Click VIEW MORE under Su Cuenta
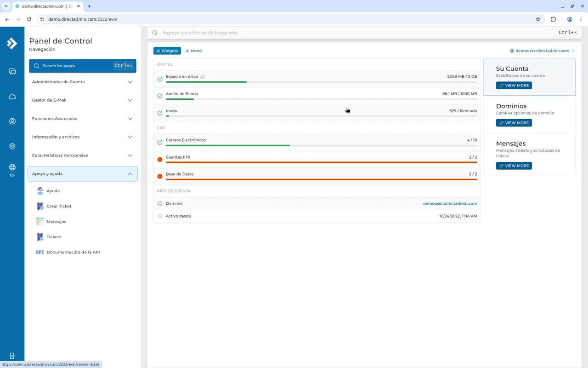 click(514, 86)
